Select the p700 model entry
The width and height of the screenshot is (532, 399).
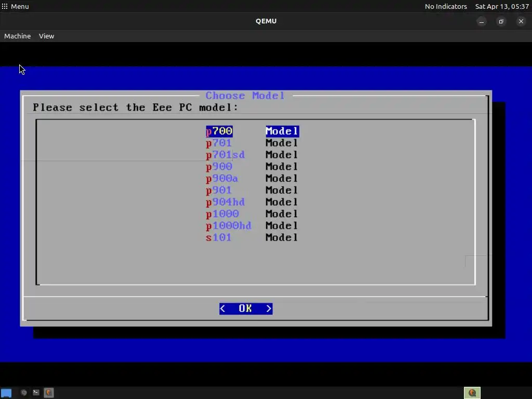[x=252, y=131]
